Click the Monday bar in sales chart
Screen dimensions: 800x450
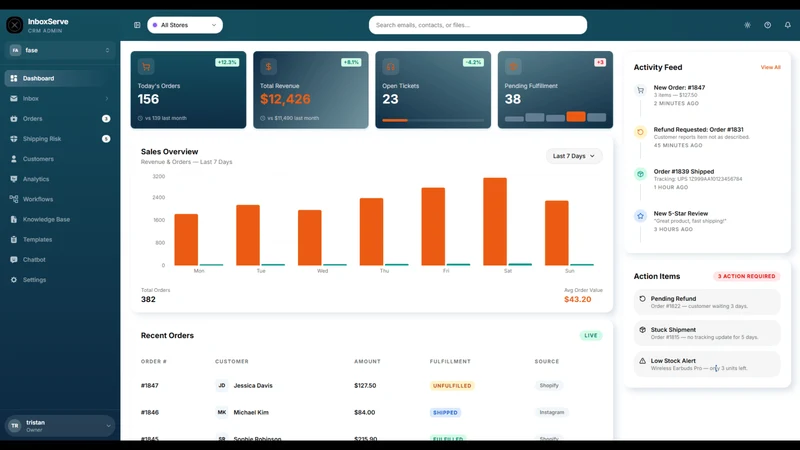[x=186, y=240]
